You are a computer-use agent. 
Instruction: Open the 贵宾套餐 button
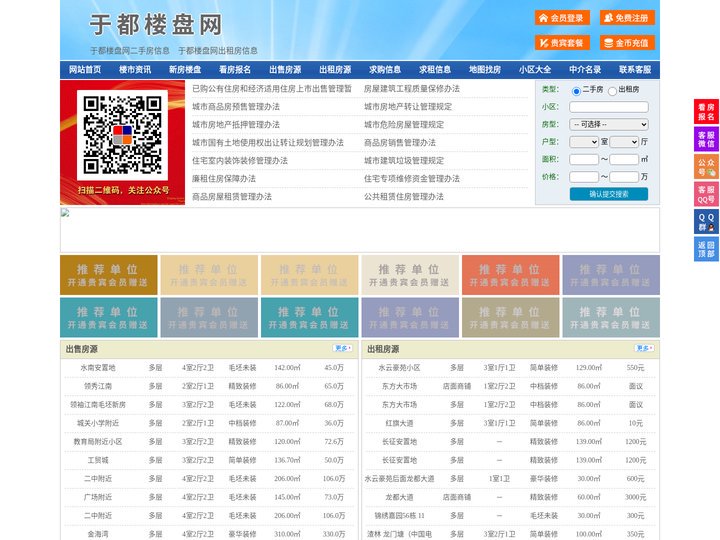(562, 43)
